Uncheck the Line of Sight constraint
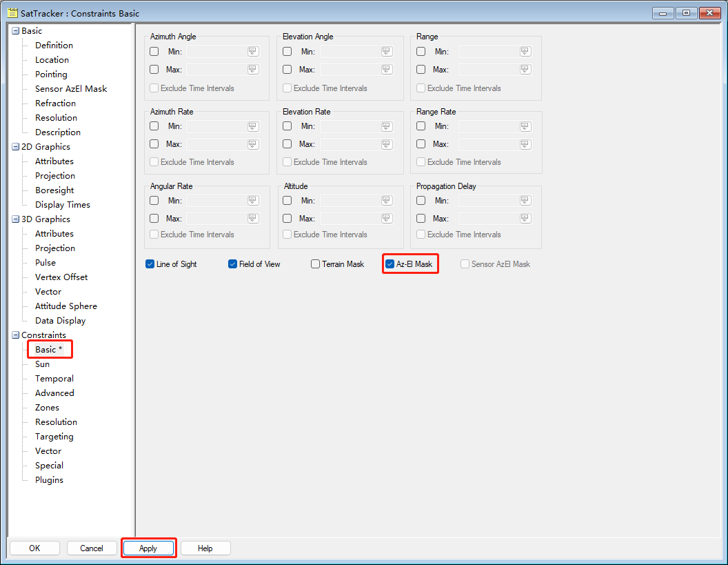 pyautogui.click(x=150, y=264)
